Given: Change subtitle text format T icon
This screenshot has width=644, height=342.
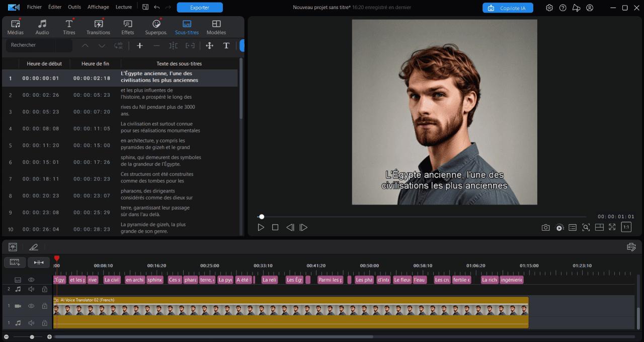Looking at the screenshot, I should point(226,46).
